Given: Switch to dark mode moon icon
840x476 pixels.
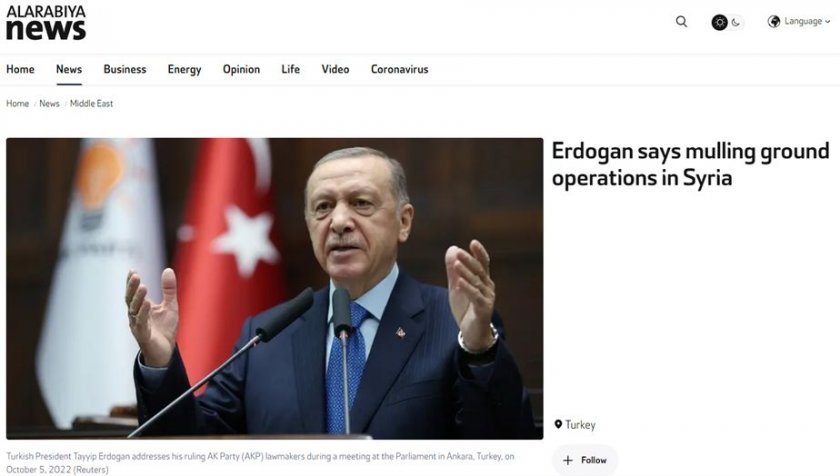Looking at the screenshot, I should pos(736,22).
